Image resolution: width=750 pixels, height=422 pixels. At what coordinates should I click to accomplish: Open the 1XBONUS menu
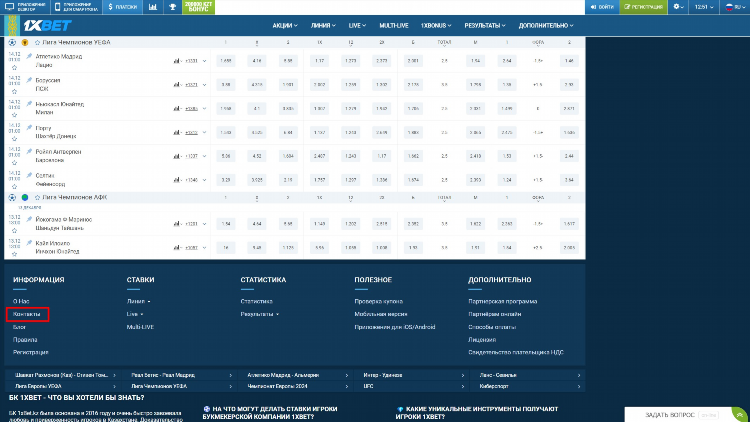(436, 25)
